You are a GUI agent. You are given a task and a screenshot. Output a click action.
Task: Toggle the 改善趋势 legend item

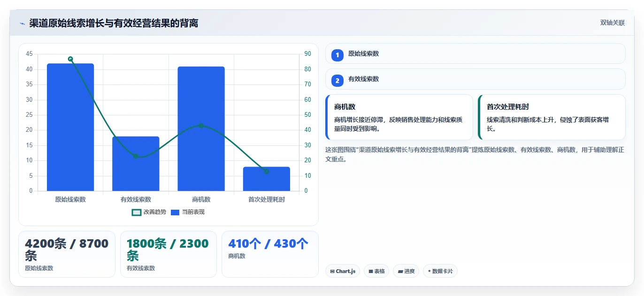coord(149,212)
